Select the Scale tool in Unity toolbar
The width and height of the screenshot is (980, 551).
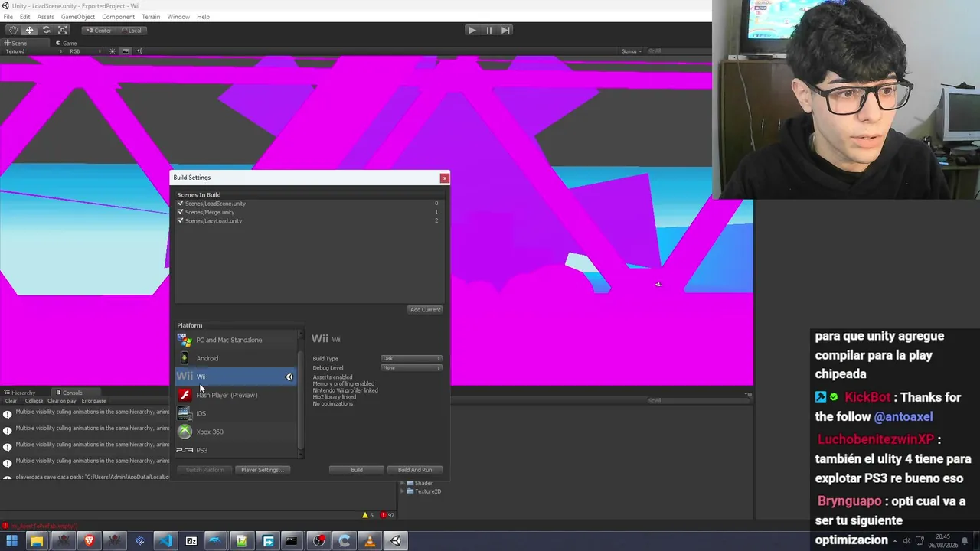tap(63, 30)
